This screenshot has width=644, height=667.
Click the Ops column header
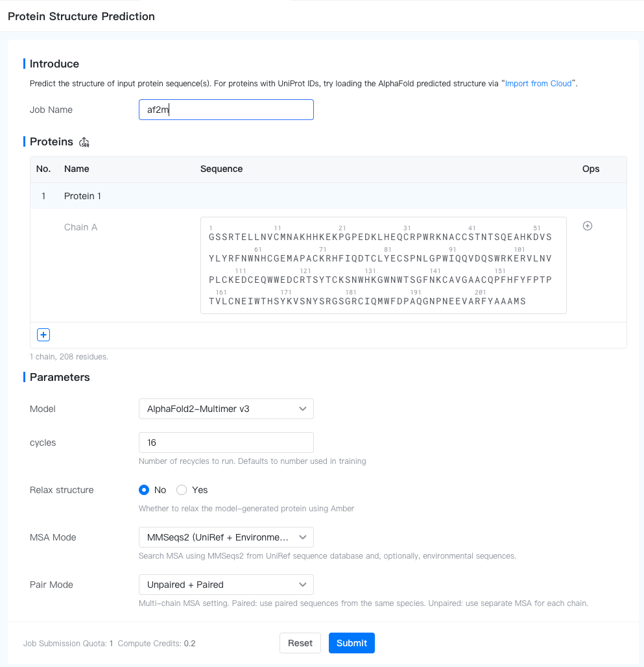click(x=591, y=169)
